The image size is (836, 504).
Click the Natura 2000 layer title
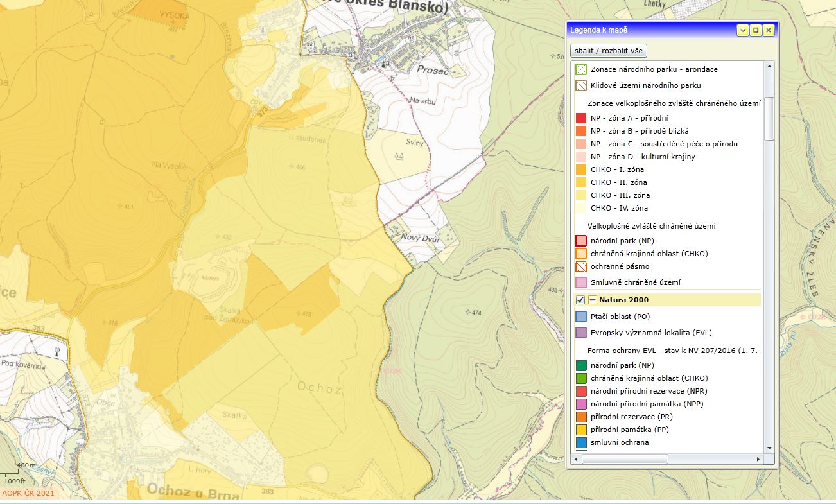pos(623,300)
